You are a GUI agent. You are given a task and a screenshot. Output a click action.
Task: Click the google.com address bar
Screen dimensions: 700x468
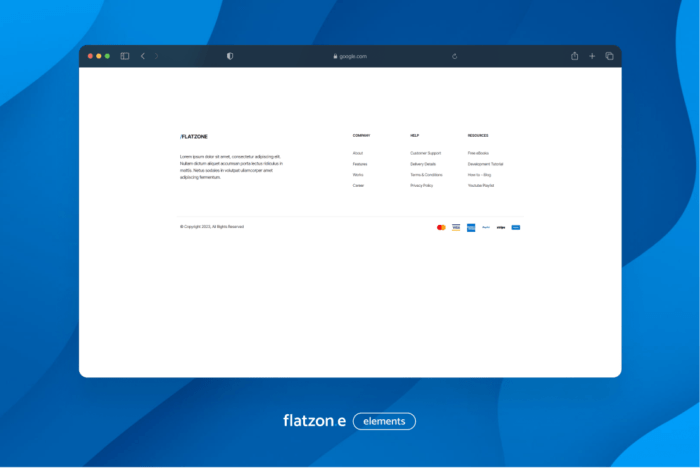(350, 56)
